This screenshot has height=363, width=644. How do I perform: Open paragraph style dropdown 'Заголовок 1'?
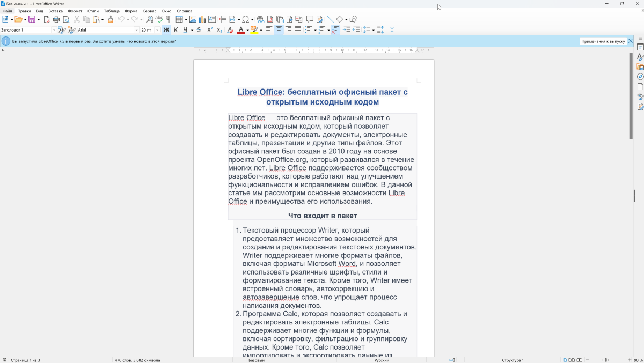pos(54,30)
